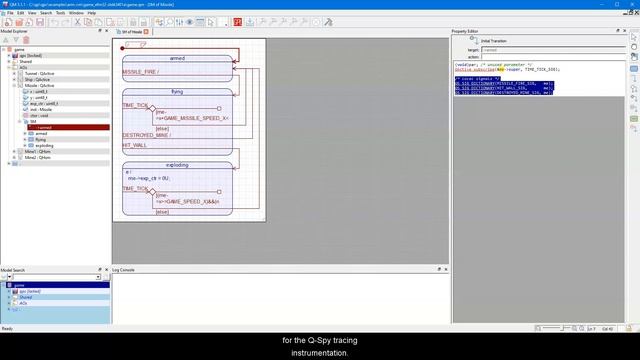Select the blue State rectangle palette tool
The height and width of the screenshot is (360, 640).
tap(634, 69)
